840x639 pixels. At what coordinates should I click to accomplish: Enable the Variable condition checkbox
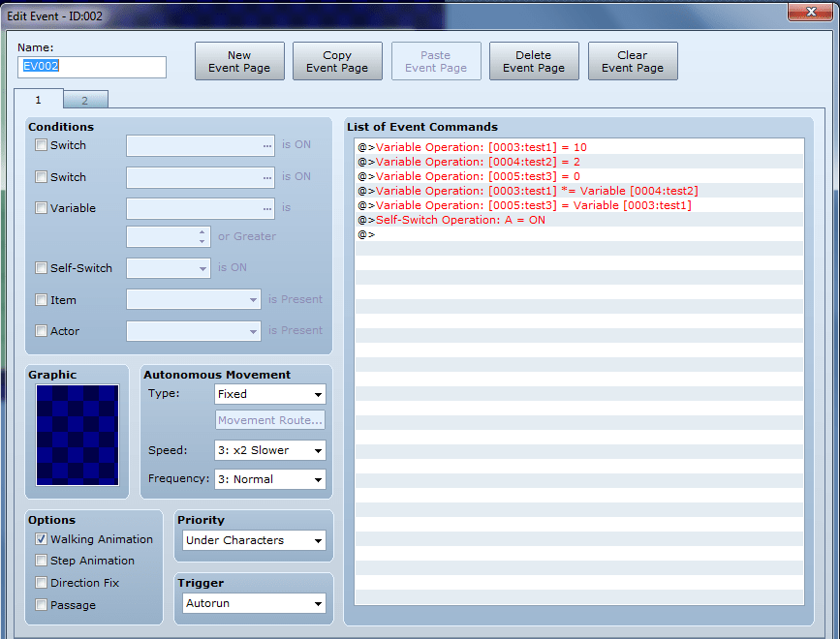point(42,207)
